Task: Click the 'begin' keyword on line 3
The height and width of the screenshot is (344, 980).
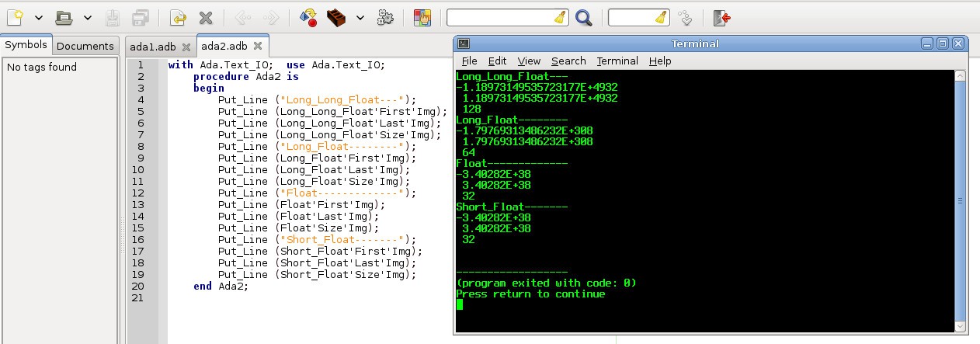Action: coord(208,89)
